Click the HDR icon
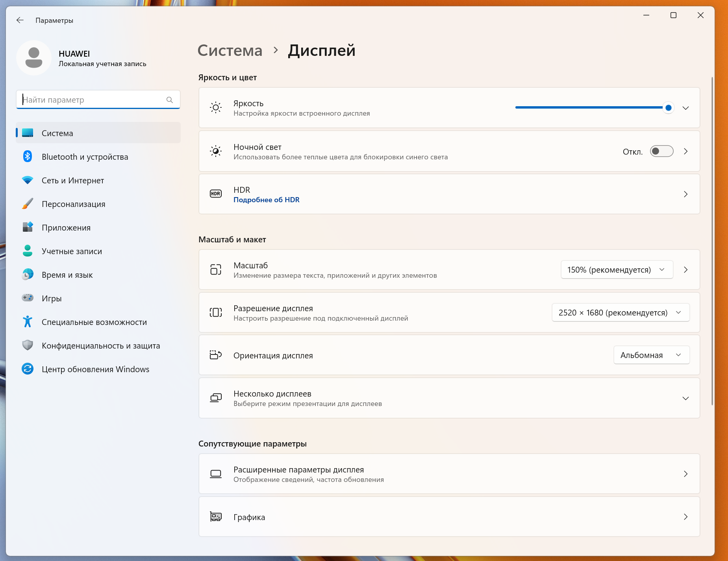The height and width of the screenshot is (561, 728). coord(216,194)
